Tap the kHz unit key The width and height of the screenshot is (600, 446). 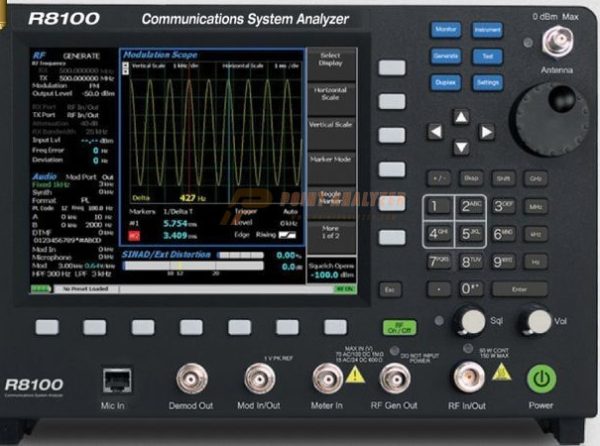pos(535,234)
